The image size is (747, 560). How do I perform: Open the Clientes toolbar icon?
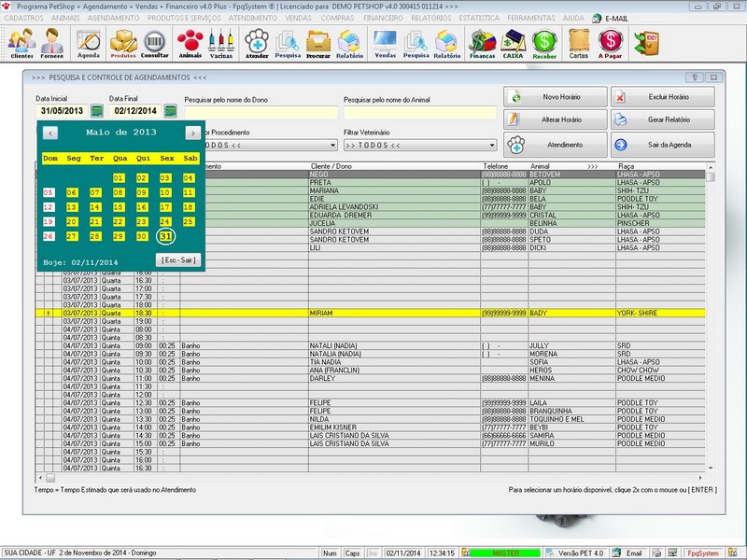(x=21, y=42)
